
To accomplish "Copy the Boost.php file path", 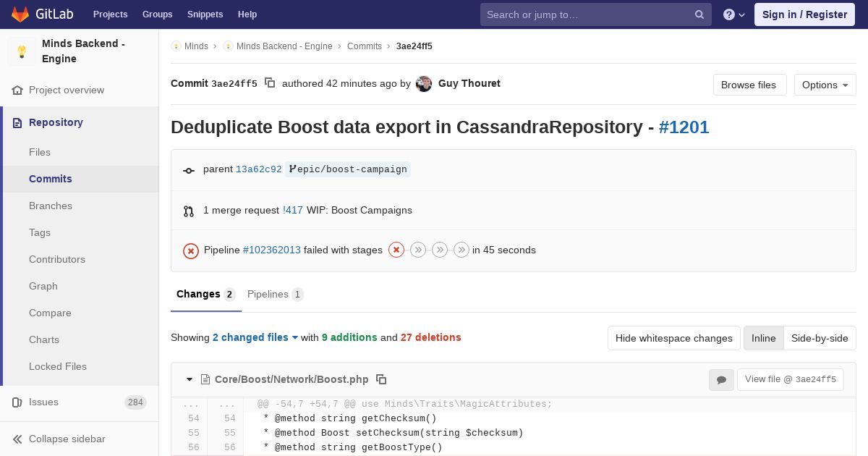I will click(381, 379).
